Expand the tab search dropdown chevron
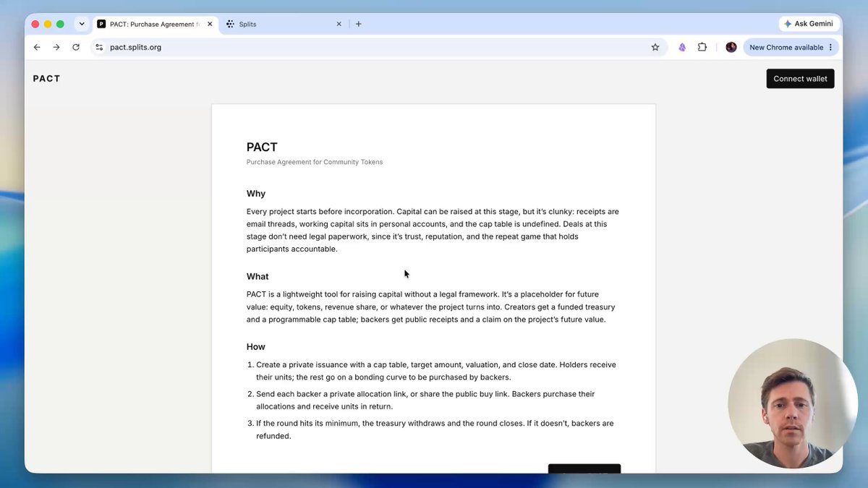Image resolution: width=868 pixels, height=488 pixels. [82, 24]
